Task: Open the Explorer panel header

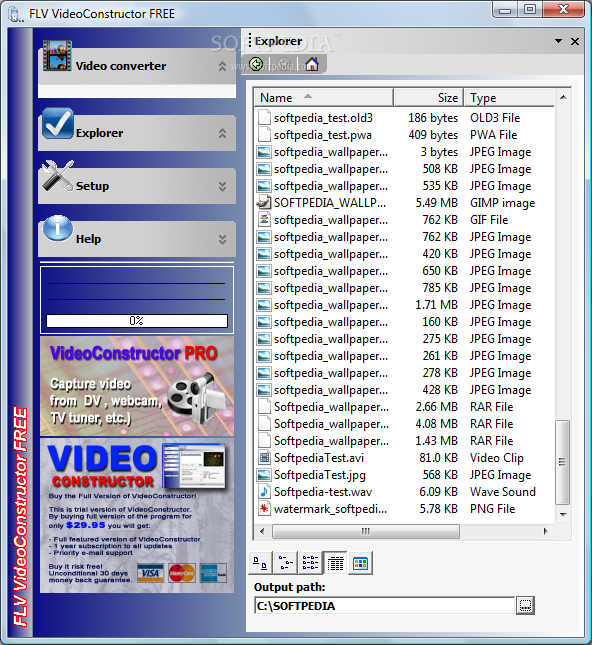Action: click(x=137, y=133)
